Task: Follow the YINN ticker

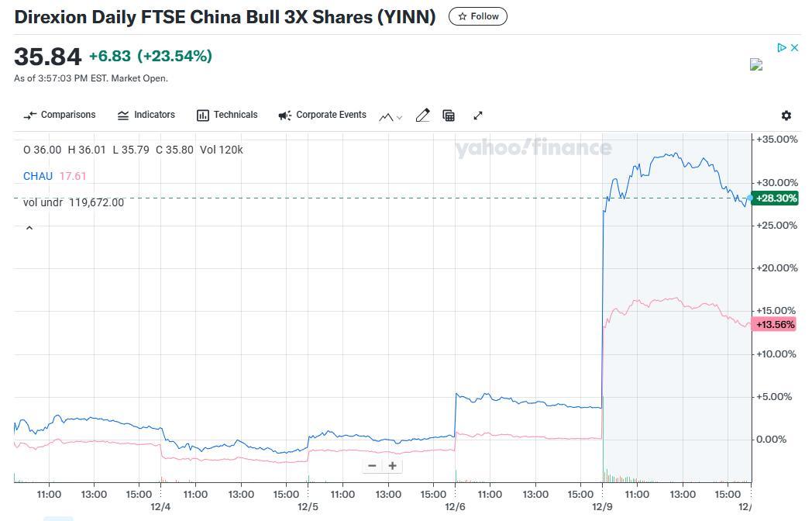Action: [478, 16]
